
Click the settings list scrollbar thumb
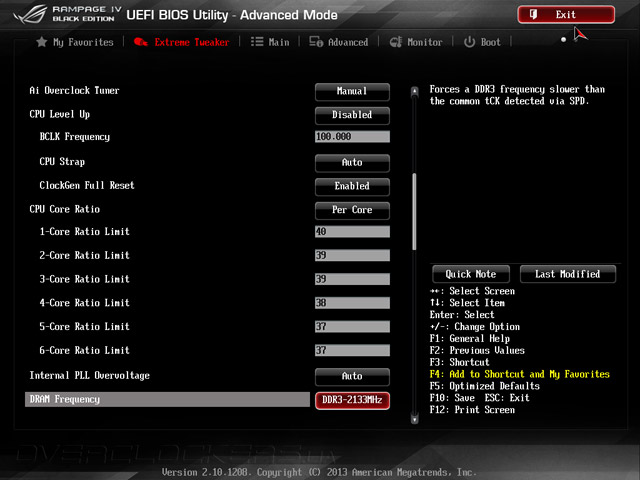click(x=415, y=211)
